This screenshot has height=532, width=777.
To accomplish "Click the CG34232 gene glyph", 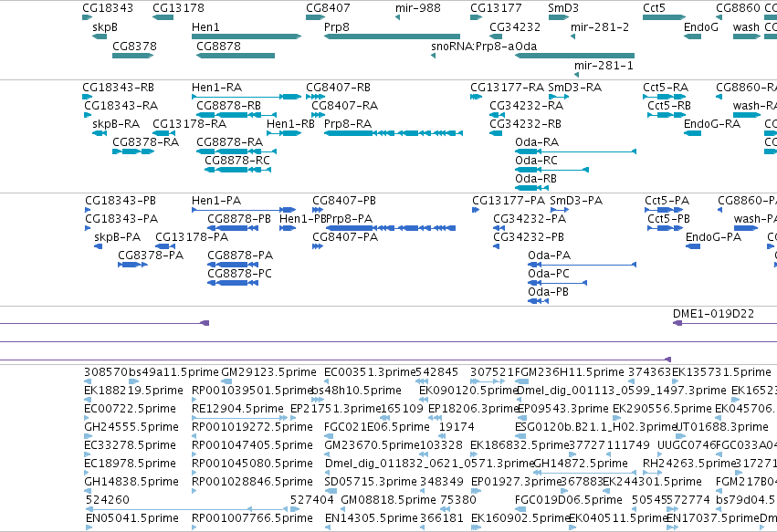I will tap(496, 37).
